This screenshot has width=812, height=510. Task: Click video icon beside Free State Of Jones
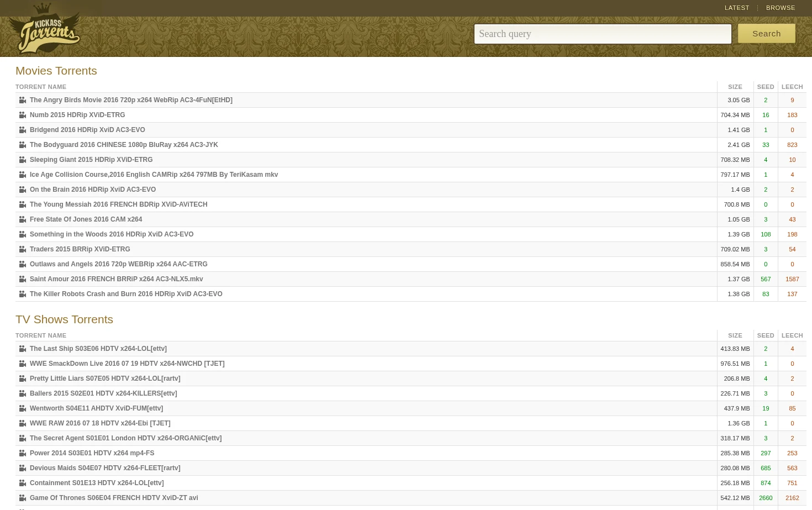pyautogui.click(x=23, y=219)
